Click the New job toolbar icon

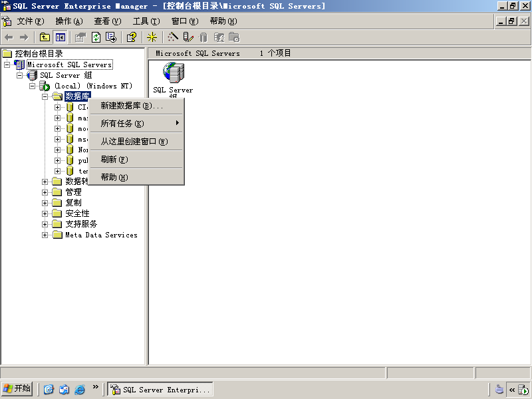234,37
